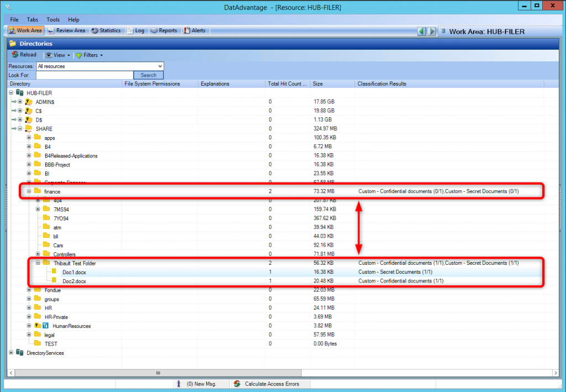Open the Log tab
The width and height of the screenshot is (566, 392).
135,30
